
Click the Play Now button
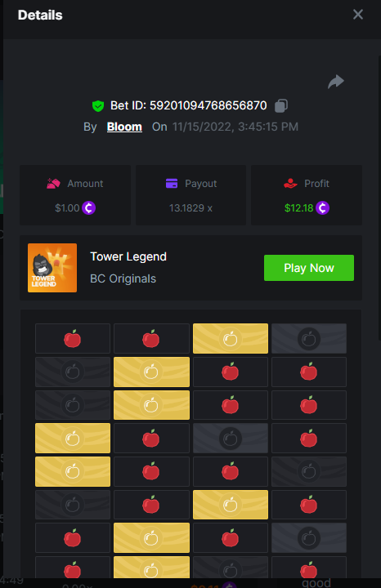pos(309,268)
